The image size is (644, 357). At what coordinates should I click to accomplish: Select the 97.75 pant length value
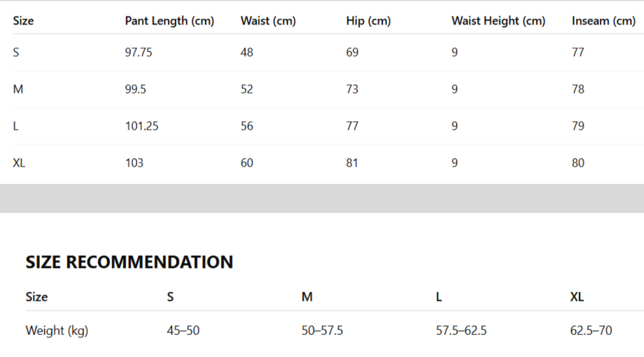[139, 52]
